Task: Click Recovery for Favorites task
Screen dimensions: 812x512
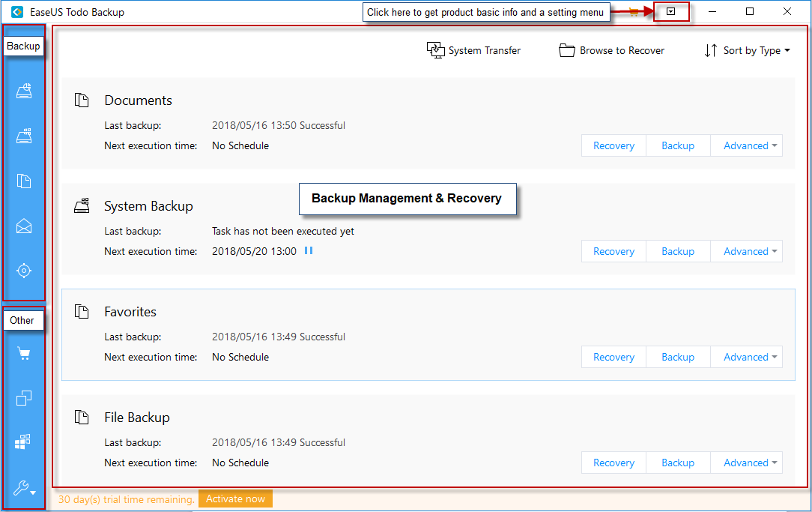Action: (x=613, y=357)
